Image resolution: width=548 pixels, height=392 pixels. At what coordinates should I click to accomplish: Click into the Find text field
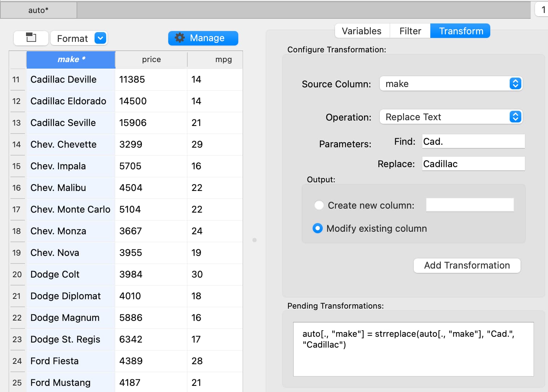pyautogui.click(x=473, y=141)
